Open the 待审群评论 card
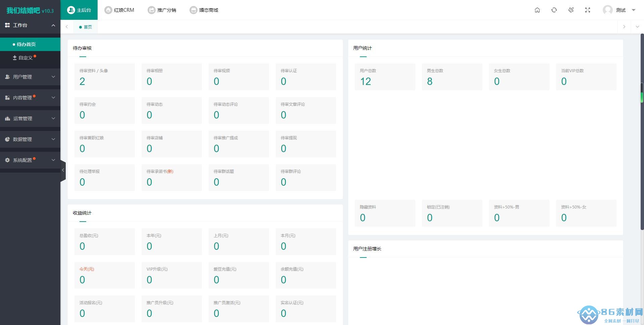The height and width of the screenshot is (325, 644). point(306,178)
